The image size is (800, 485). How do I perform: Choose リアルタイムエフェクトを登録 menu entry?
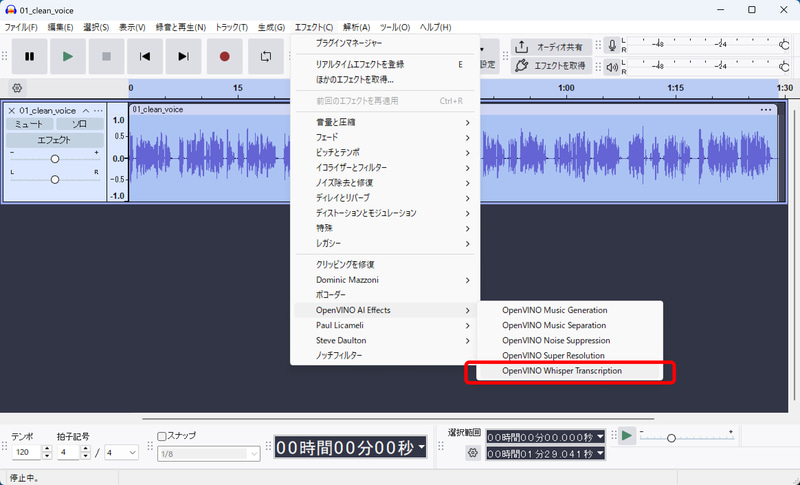click(385, 64)
